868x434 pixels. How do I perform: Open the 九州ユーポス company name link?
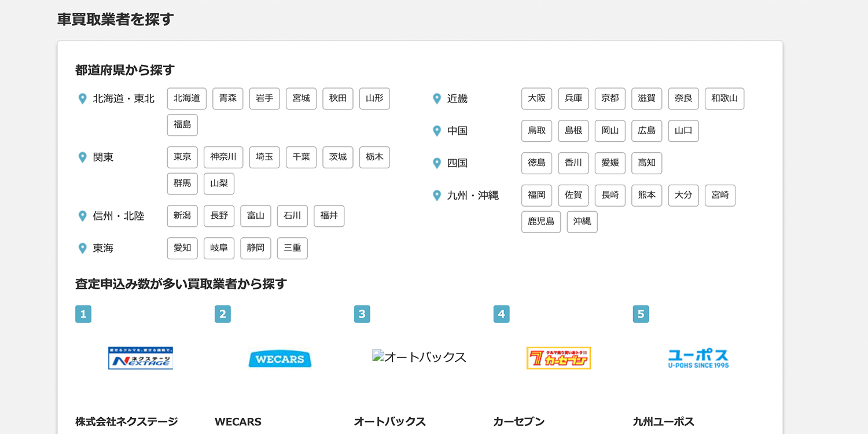pos(664,422)
